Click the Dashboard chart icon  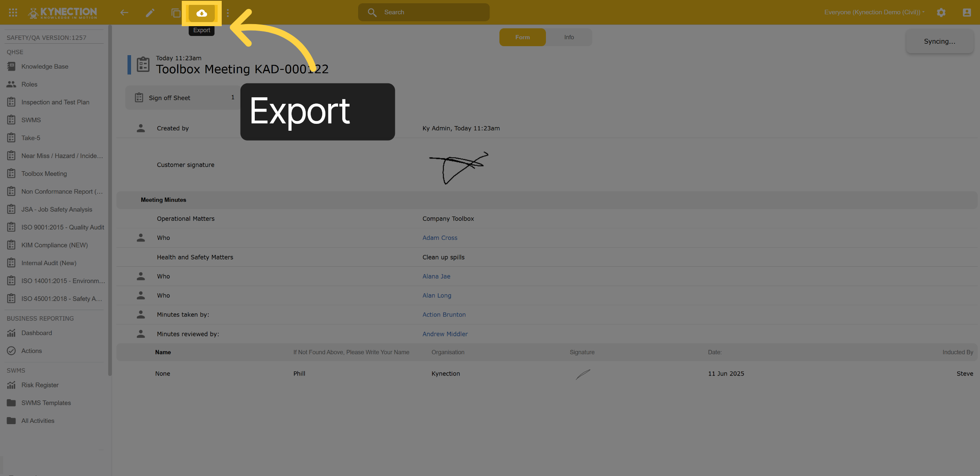[11, 333]
